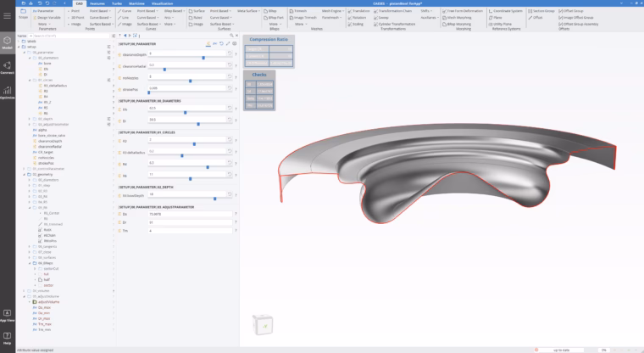Open the Meta Surface dropdown
Screen dimensions: 644x353
click(x=248, y=11)
